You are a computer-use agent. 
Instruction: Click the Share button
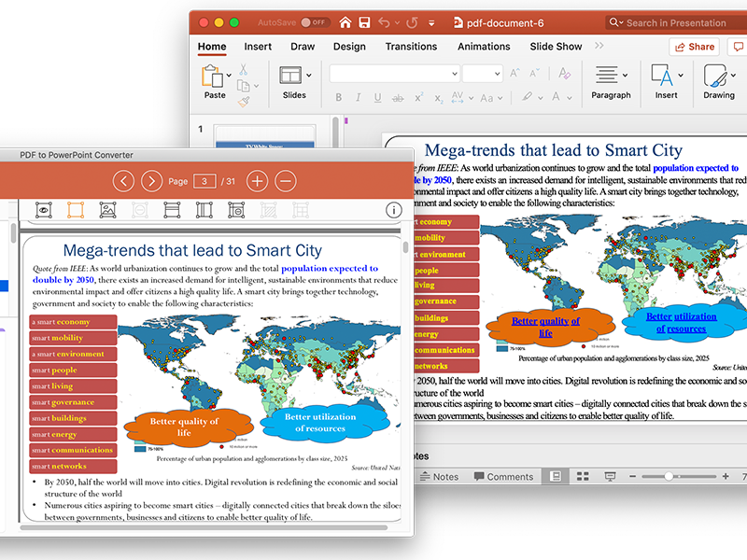[x=695, y=47]
